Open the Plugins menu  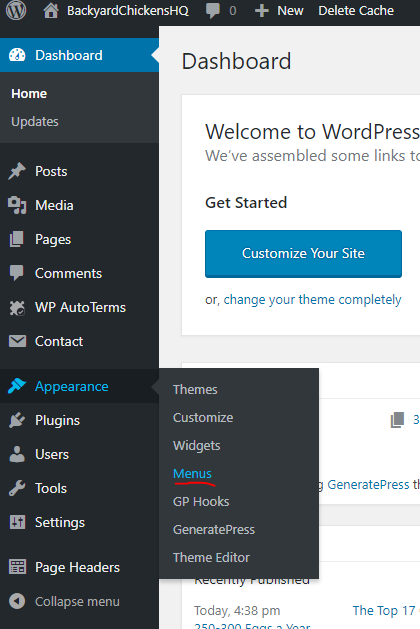click(57, 420)
